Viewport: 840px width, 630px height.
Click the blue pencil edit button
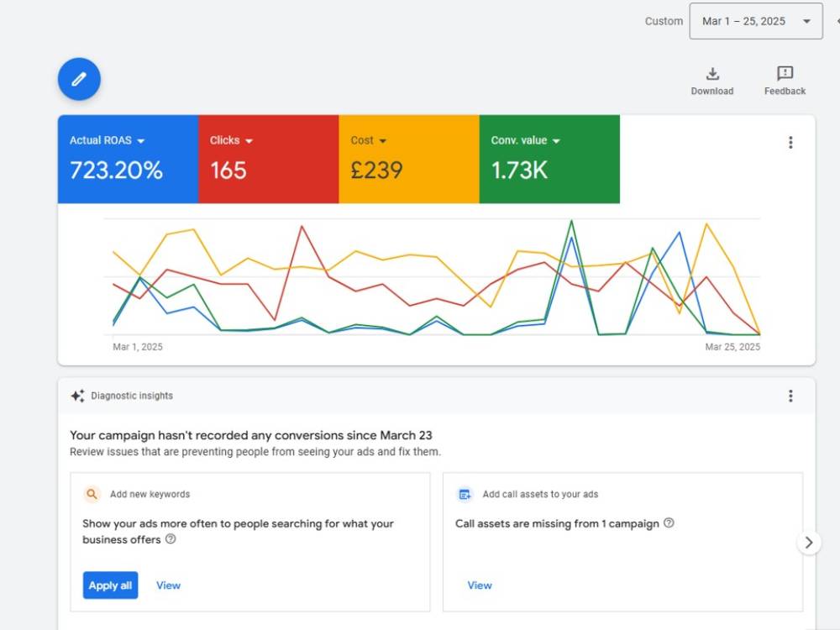coord(79,79)
